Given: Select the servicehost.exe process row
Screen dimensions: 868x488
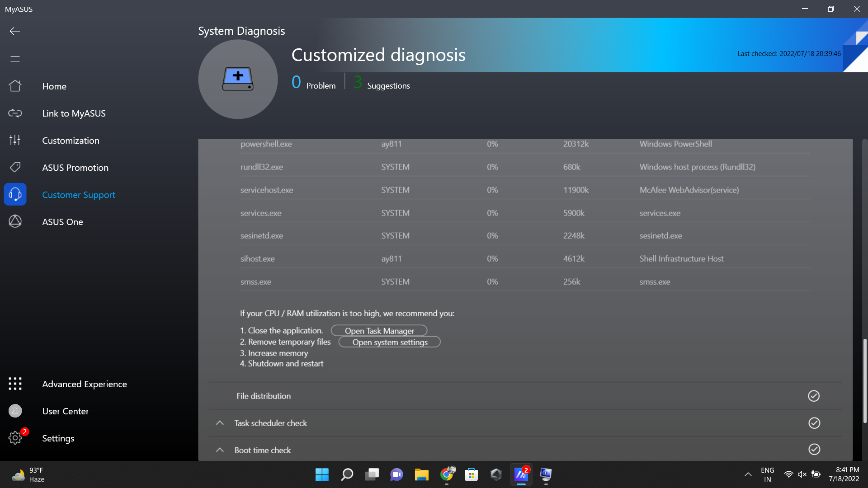Looking at the screenshot, I should pyautogui.click(x=525, y=190).
